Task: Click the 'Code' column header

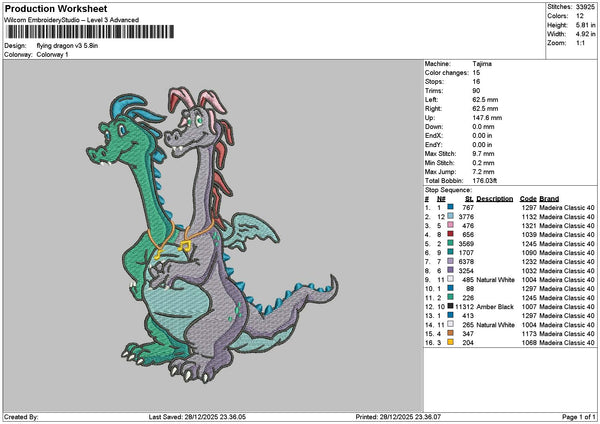Action: click(x=528, y=199)
